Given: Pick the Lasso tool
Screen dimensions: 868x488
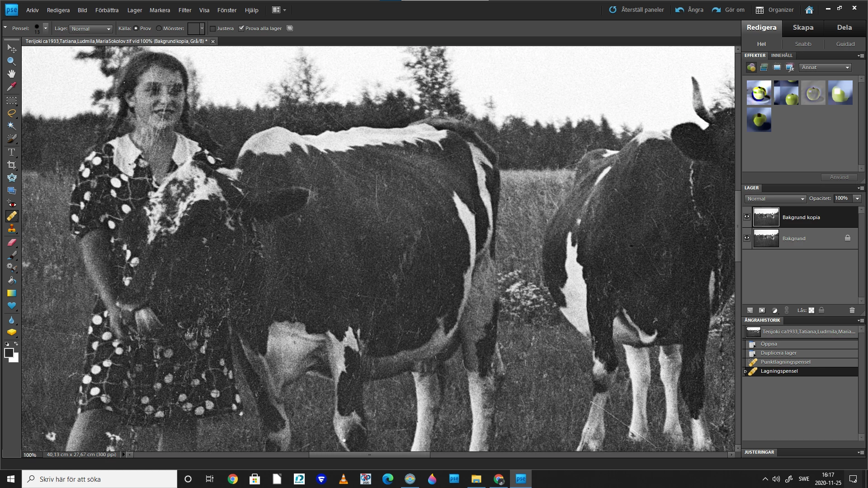Looking at the screenshot, I should [11, 113].
